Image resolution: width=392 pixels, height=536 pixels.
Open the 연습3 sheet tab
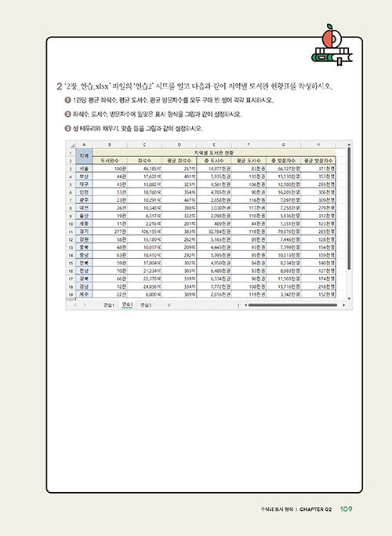146,305
